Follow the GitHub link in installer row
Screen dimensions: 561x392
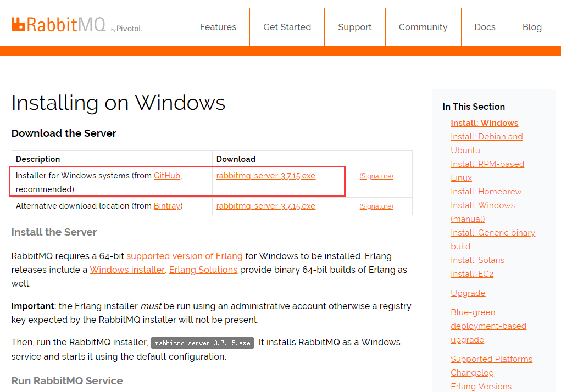tap(167, 176)
